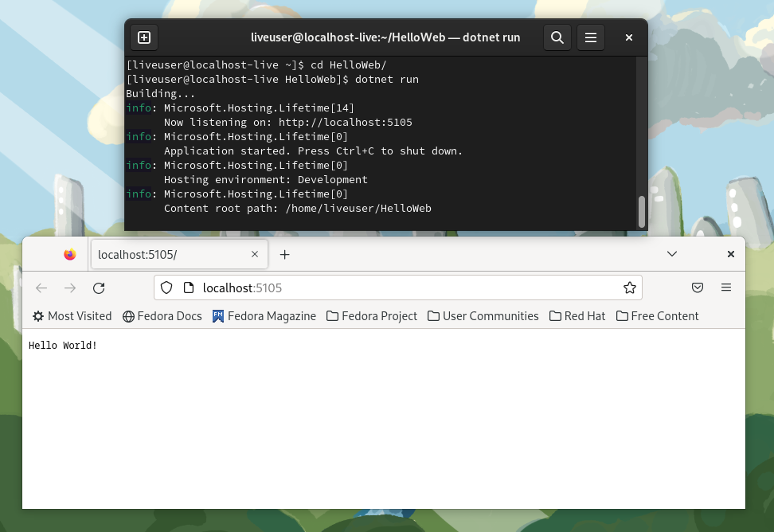Open the terminal hamburger menu

591,37
